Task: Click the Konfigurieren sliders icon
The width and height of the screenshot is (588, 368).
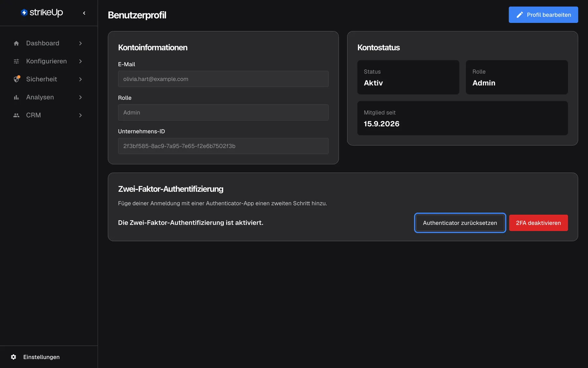Action: click(x=16, y=61)
